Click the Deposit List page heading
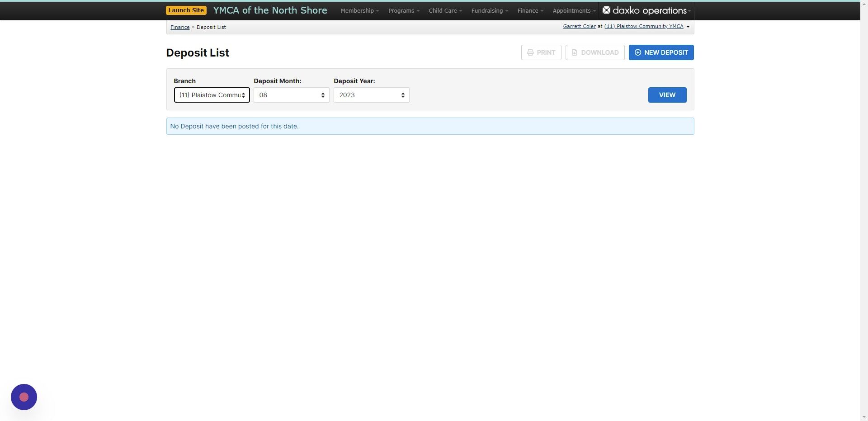868x421 pixels. point(198,52)
